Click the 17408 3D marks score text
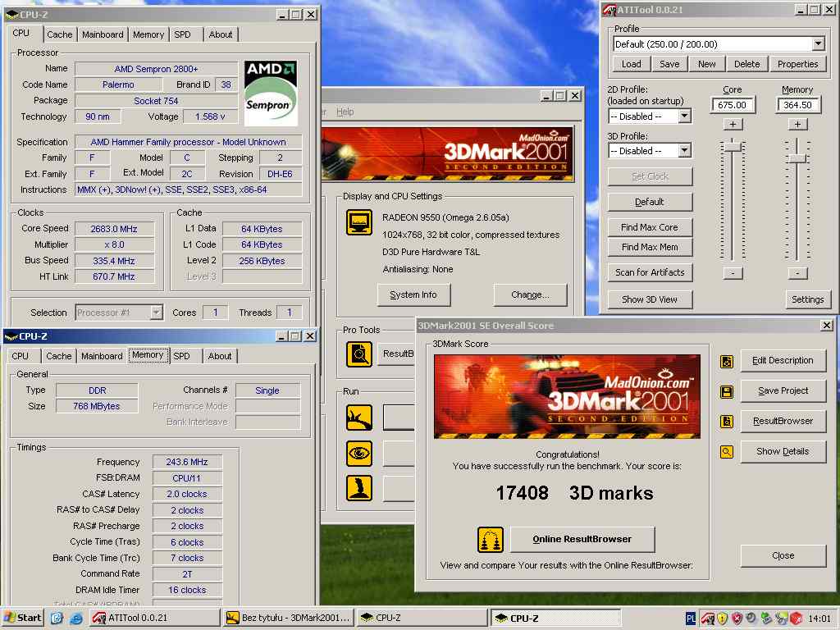Image resolution: width=840 pixels, height=630 pixels. (x=574, y=493)
